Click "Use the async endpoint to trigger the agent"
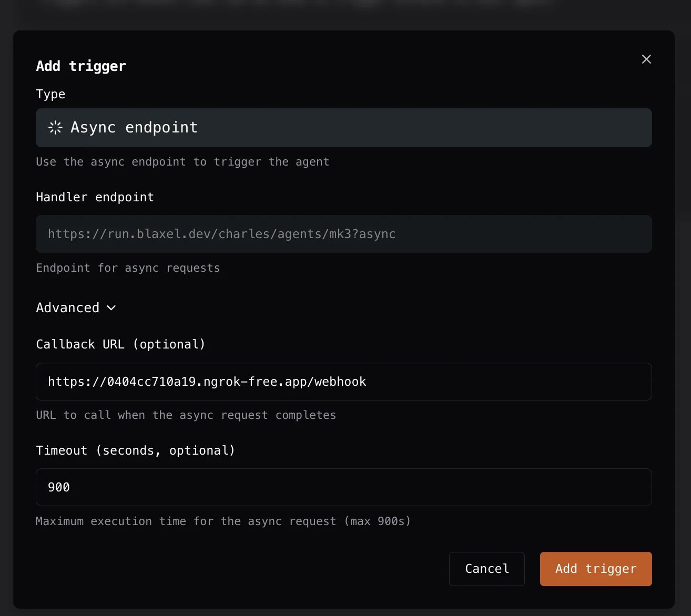This screenshot has height=616, width=691. [x=182, y=162]
